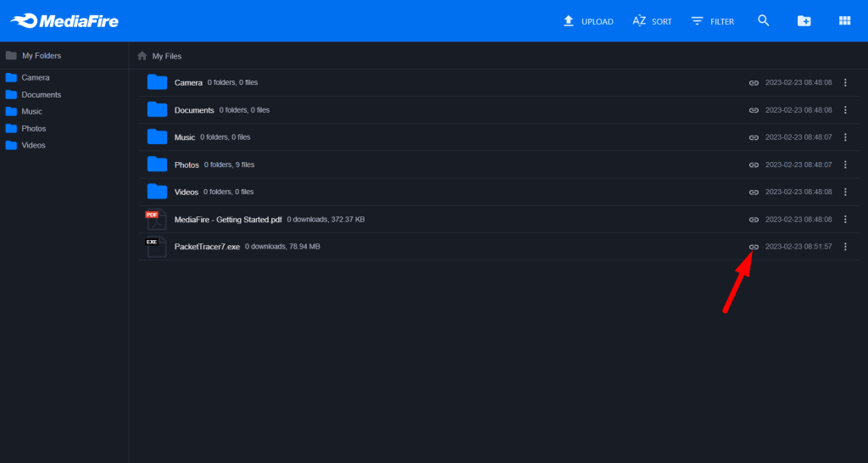Switch to grid view icon
This screenshot has height=463, width=868.
[845, 20]
